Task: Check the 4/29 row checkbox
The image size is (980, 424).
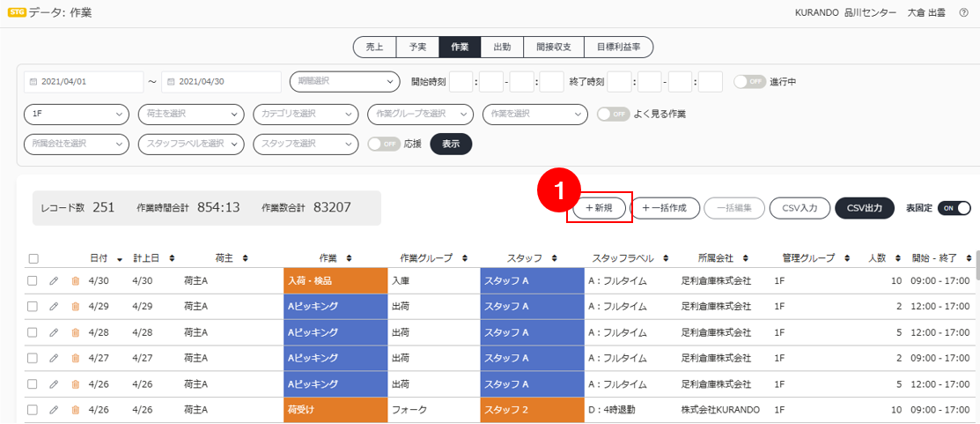Action: pyautogui.click(x=33, y=307)
